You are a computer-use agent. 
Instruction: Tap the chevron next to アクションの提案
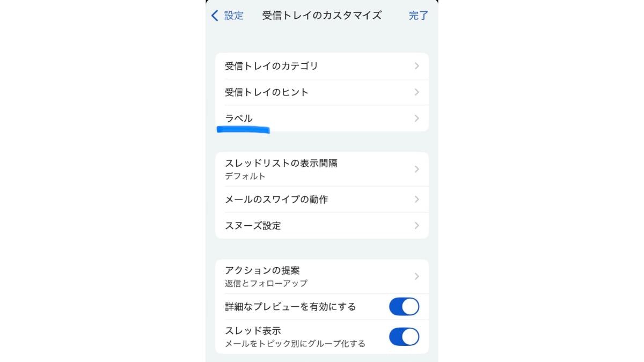(417, 276)
